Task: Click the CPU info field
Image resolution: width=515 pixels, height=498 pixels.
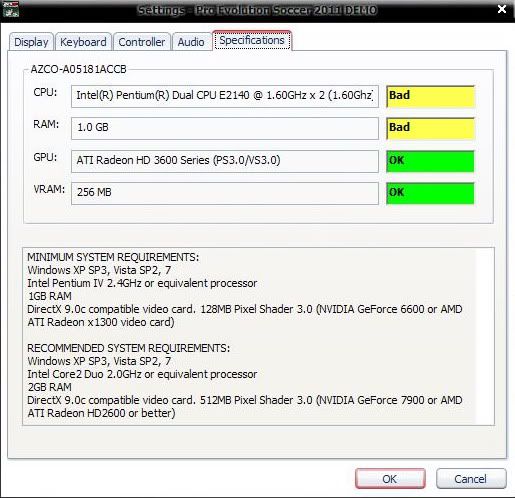Action: point(225,96)
